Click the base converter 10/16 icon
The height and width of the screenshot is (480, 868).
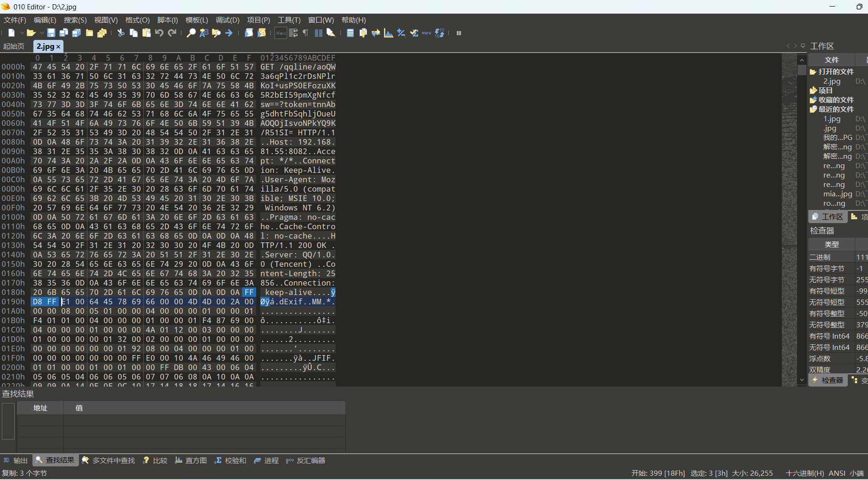coord(439,33)
